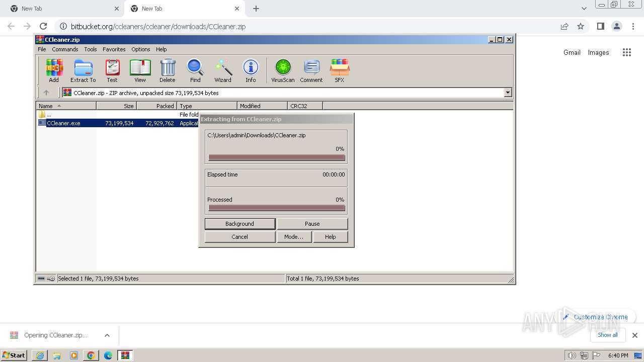Pause the extraction
Screen dimensions: 644x362
312,224
